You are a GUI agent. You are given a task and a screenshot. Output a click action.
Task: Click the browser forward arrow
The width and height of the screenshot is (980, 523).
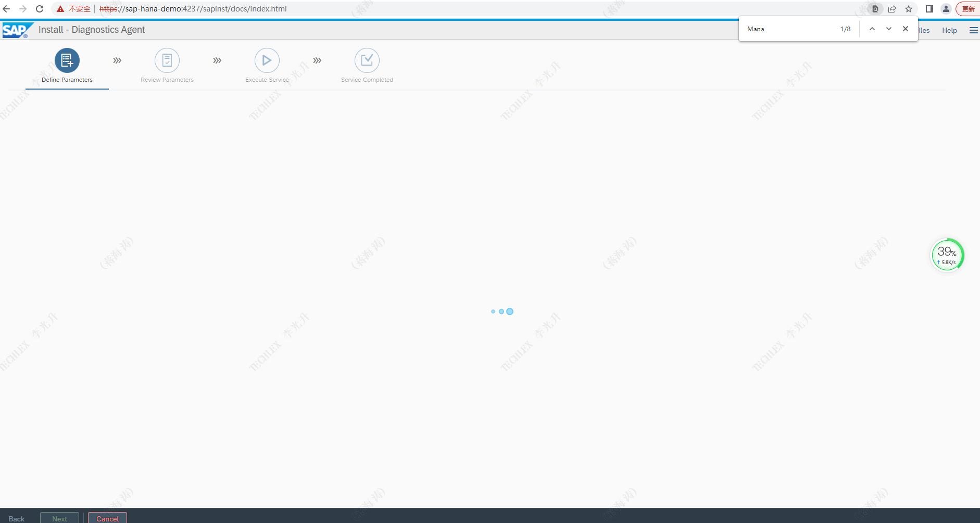click(23, 9)
